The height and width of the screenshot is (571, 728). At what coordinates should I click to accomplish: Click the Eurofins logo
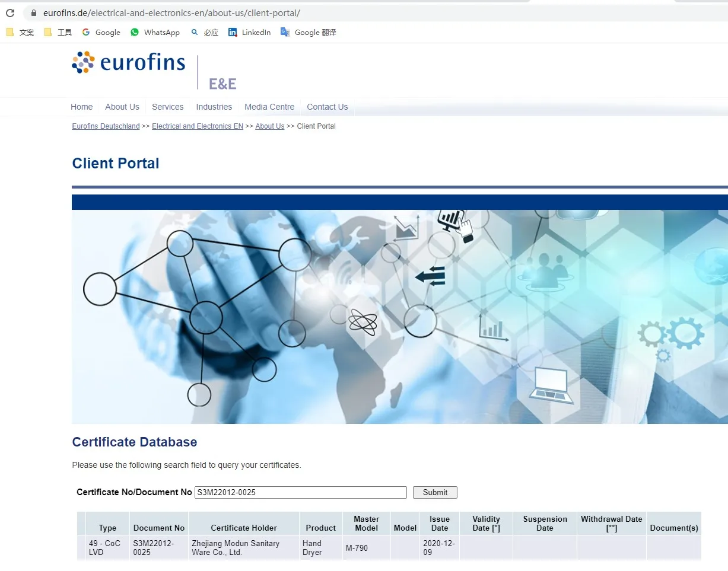click(x=129, y=63)
